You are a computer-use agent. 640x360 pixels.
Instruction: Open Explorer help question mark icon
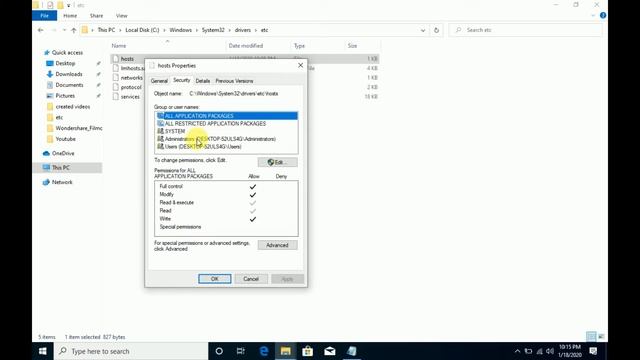click(603, 16)
